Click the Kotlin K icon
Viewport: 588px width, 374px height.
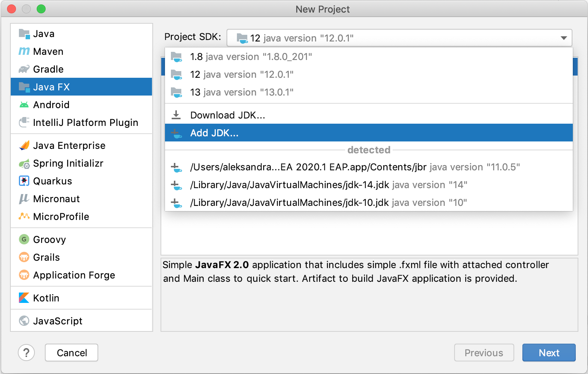pos(24,298)
